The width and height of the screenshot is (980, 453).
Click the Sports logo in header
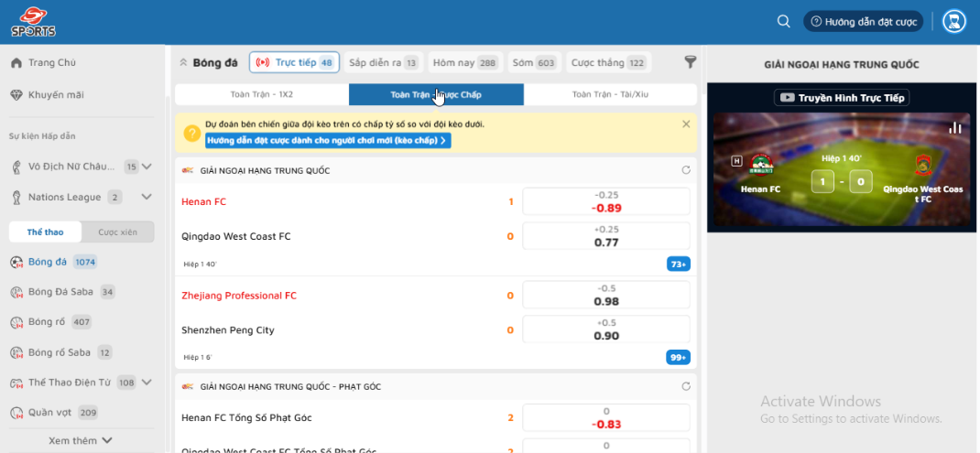(x=34, y=21)
